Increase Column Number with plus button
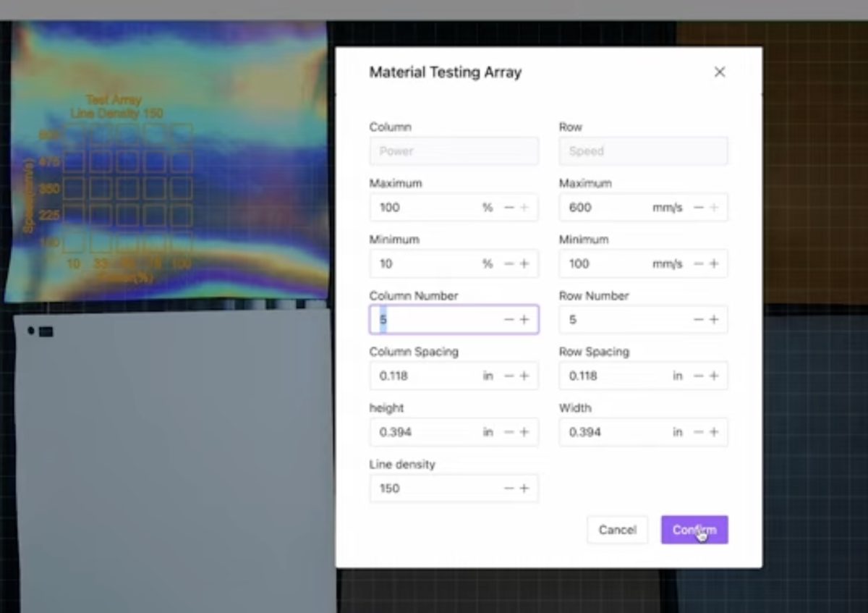Screen dimensions: 868x613 coord(524,319)
